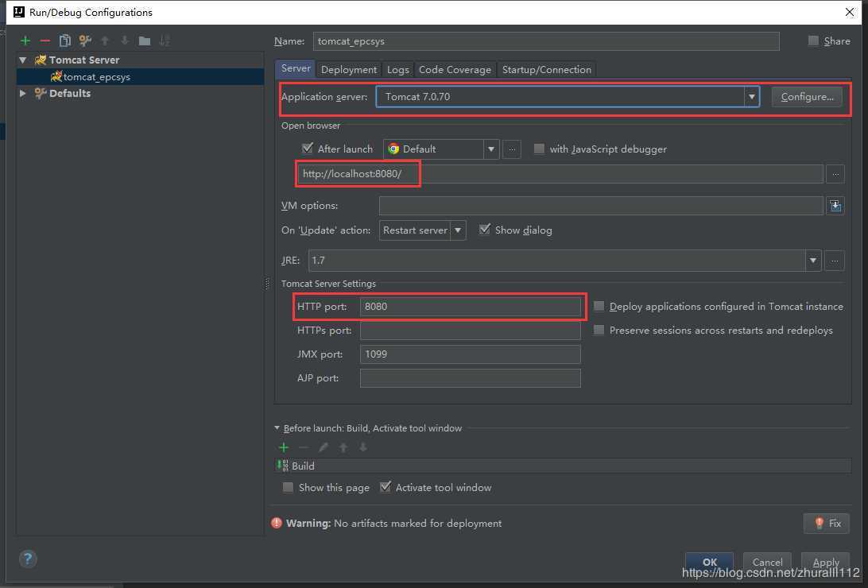Remove before-launch task minus icon
The width and height of the screenshot is (868, 588).
[304, 447]
